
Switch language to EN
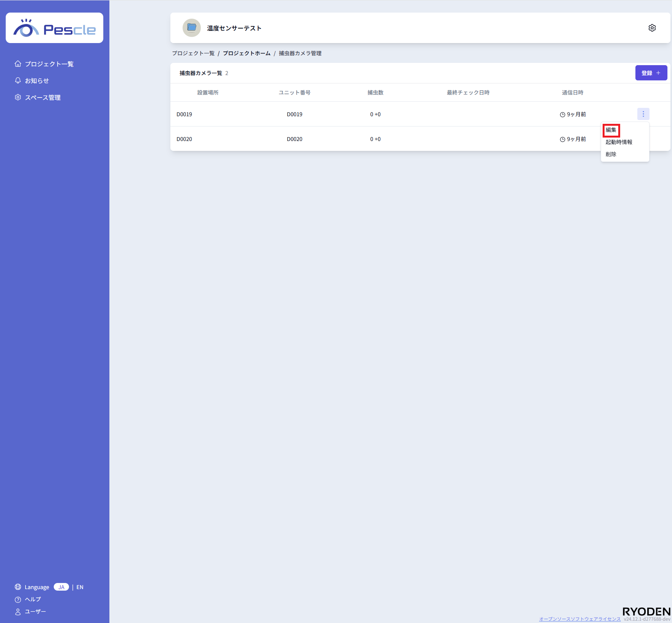pyautogui.click(x=80, y=587)
